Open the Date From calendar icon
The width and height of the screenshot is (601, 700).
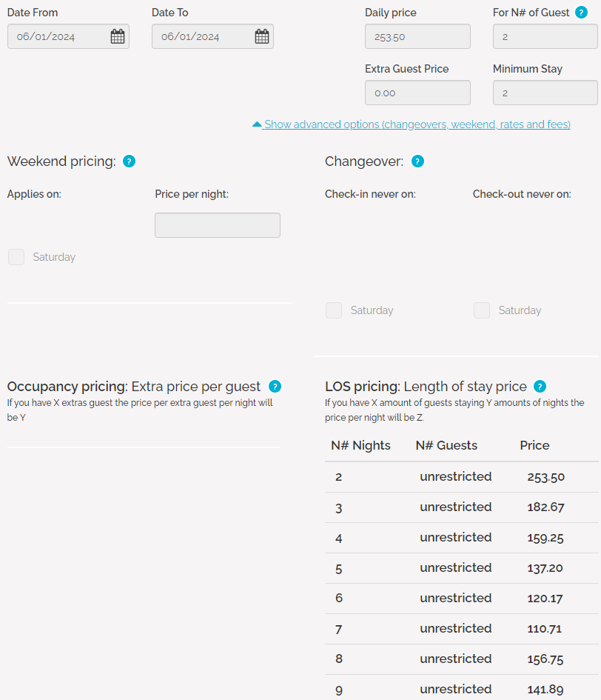point(118,36)
